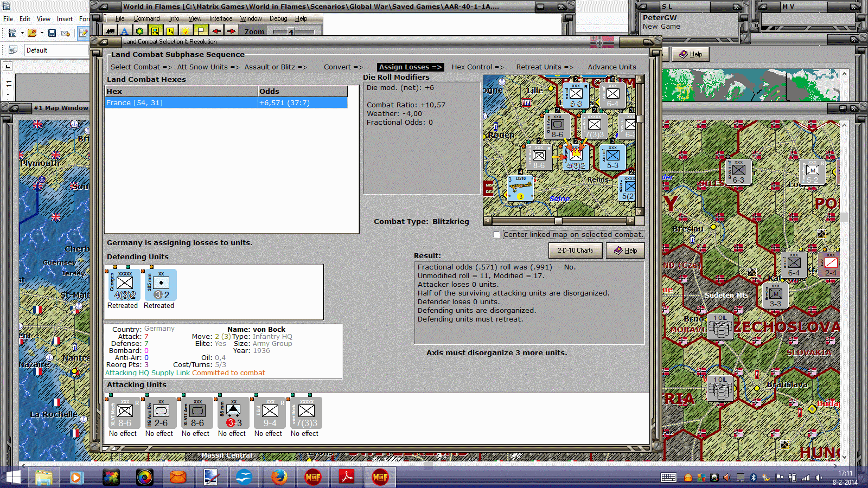Click the green hexagon toolbar icon
The width and height of the screenshot is (868, 488).
click(140, 31)
